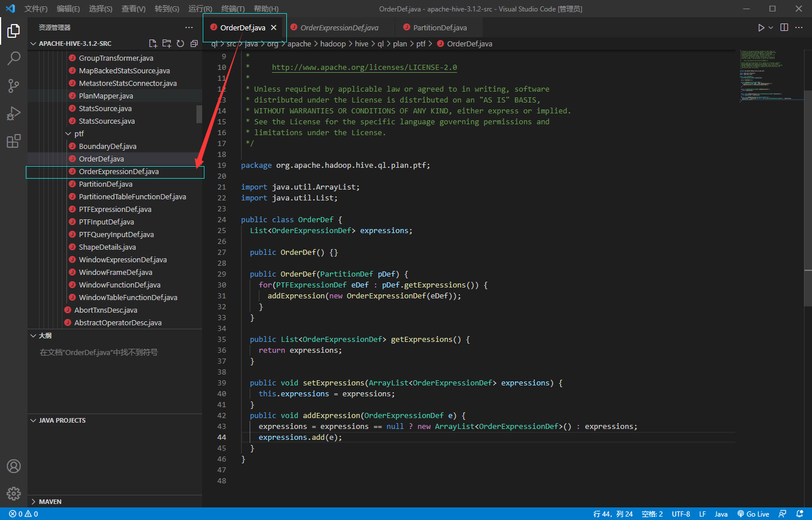Open the 查看(V) menu
812x520 pixels.
[x=133, y=9]
